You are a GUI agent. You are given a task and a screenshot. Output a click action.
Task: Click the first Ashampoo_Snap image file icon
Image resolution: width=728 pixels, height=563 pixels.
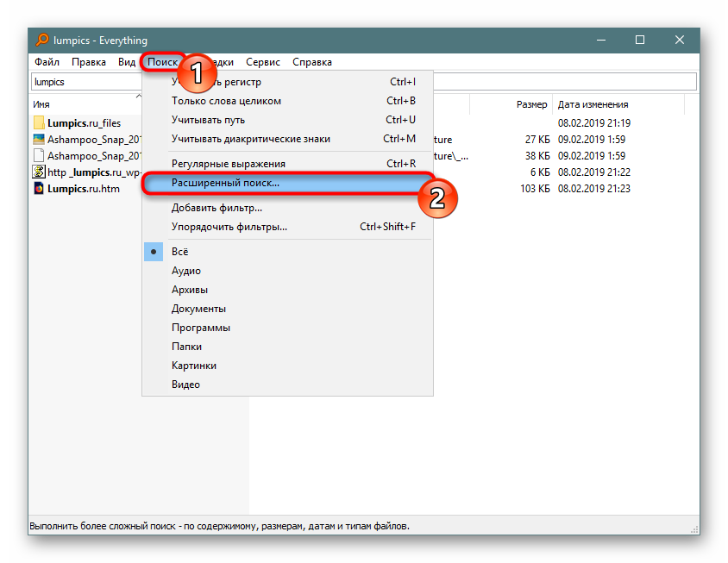click(39, 140)
